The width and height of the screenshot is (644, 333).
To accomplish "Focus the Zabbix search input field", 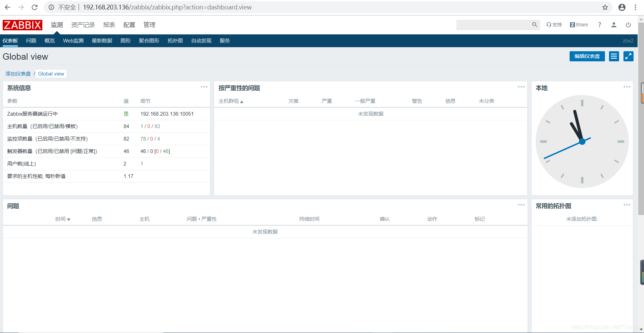I will [x=494, y=25].
